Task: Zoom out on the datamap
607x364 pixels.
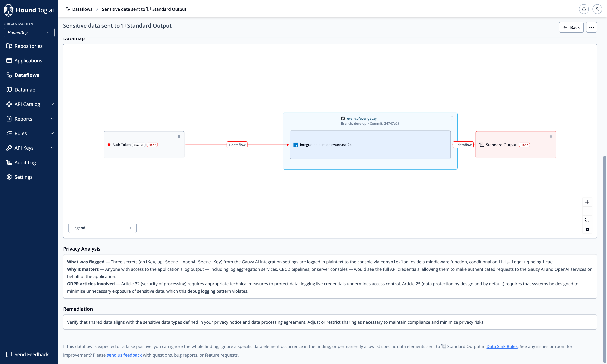Action: coord(587,211)
